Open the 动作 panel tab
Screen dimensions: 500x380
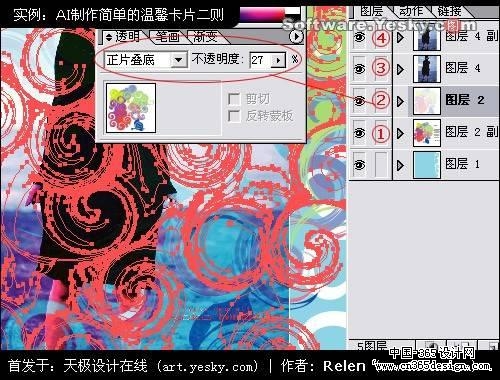pyautogui.click(x=411, y=11)
